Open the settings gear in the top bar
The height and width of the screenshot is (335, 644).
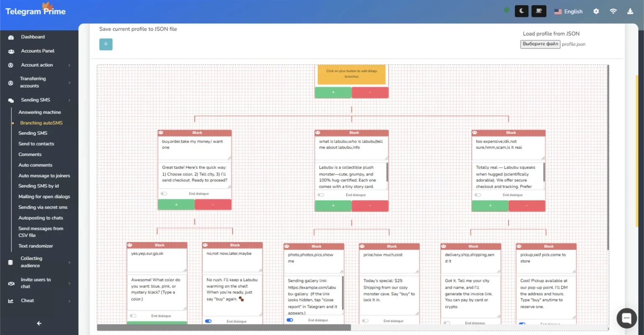[596, 11]
